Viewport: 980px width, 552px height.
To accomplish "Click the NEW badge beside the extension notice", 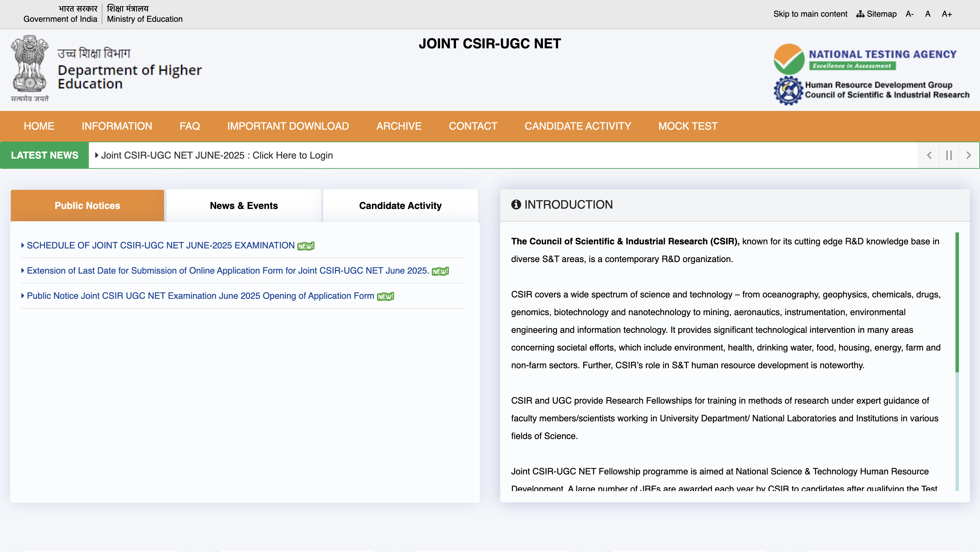I will [x=441, y=271].
